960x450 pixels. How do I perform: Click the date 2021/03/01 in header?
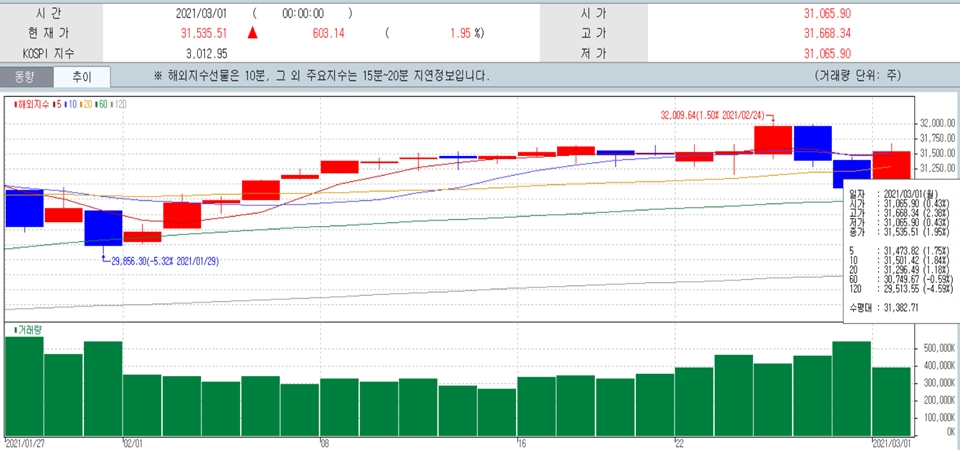tap(200, 13)
